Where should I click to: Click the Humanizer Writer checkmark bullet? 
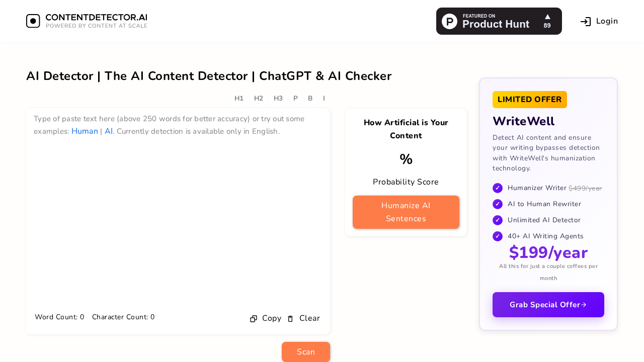497,188
